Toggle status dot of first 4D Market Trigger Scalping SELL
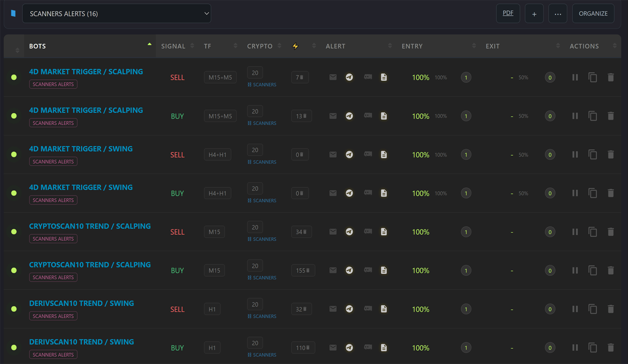Viewport: 628px width, 364px height. 14,77
